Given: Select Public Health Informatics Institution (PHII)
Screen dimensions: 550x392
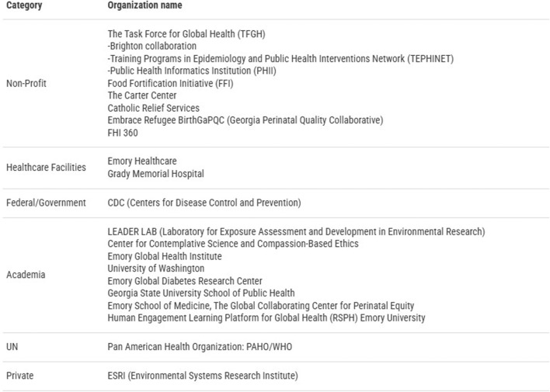Looking at the screenshot, I should [192, 71].
